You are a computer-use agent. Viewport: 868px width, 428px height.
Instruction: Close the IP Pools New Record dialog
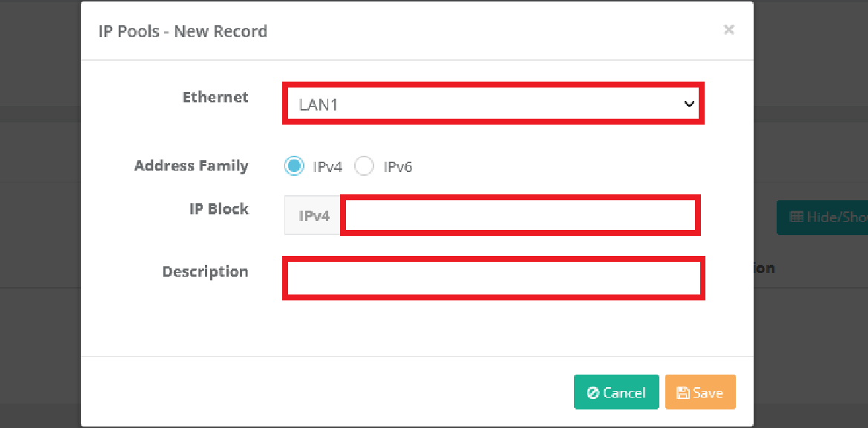728,30
